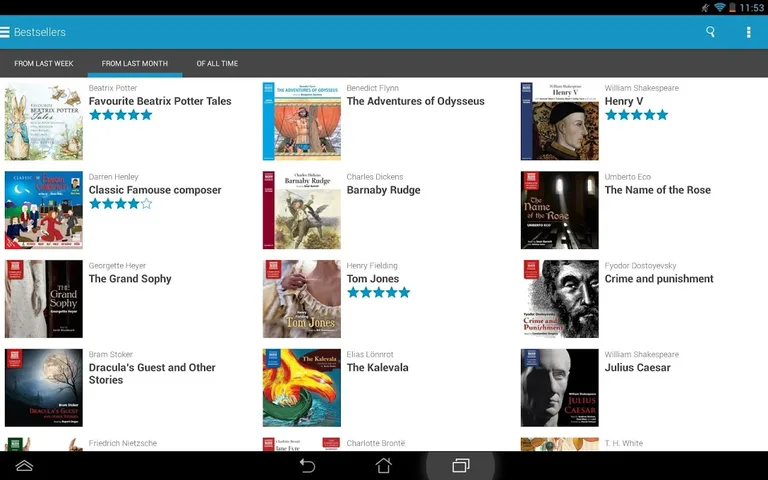Select The Name of the Rose title
768x480 pixels.
tap(657, 190)
